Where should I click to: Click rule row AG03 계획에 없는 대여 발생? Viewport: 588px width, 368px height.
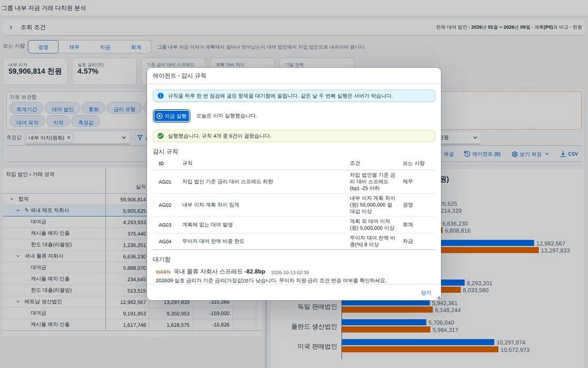(294, 225)
